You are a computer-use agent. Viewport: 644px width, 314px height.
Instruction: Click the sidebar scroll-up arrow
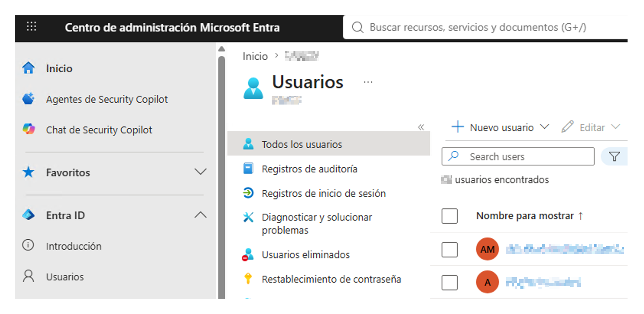coord(222,49)
